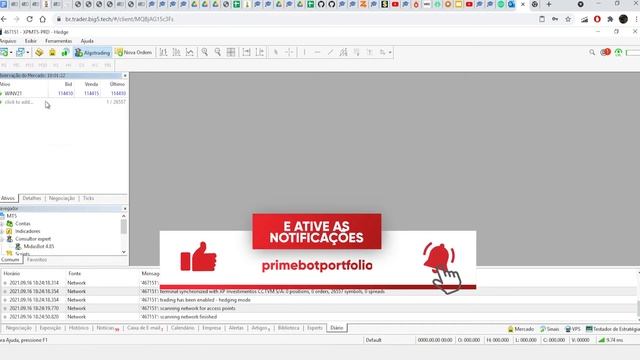Switch to Negociação tab in Market Watch

62,198
